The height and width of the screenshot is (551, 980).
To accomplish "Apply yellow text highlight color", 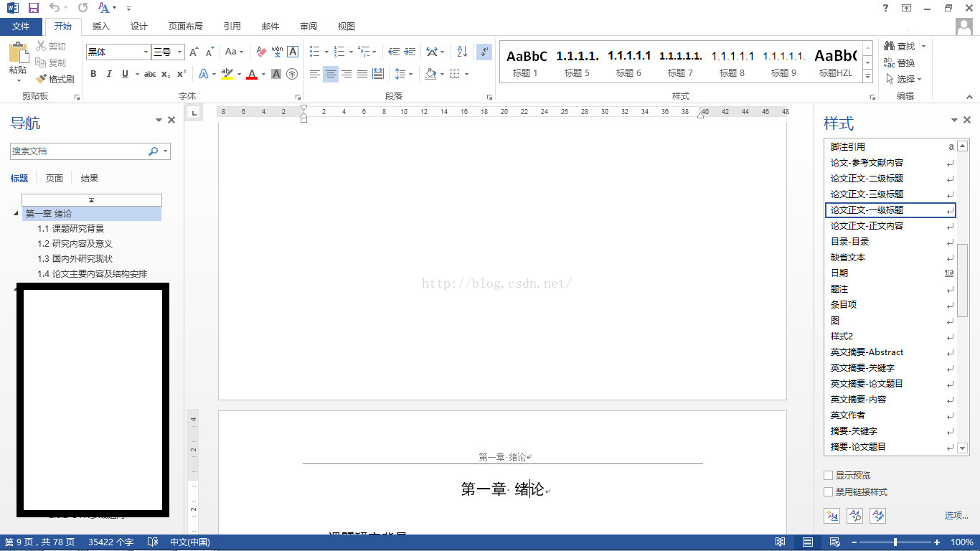I will tap(227, 74).
